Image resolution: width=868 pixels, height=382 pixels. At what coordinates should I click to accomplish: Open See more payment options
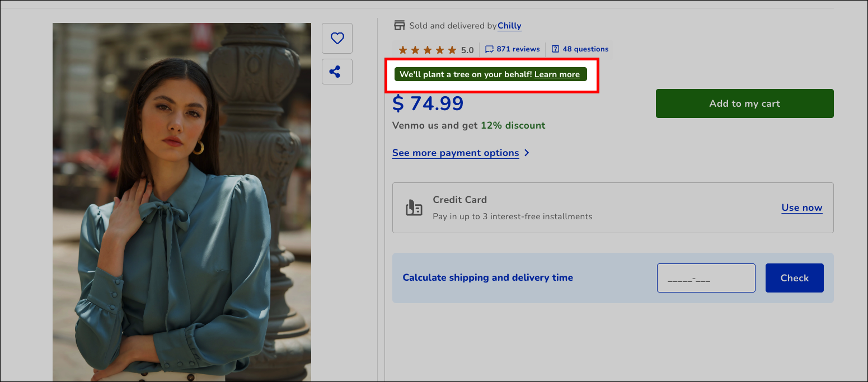click(456, 153)
